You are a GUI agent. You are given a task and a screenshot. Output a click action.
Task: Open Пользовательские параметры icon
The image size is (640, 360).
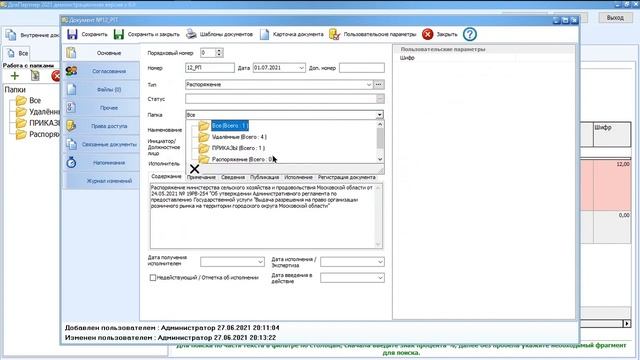click(334, 34)
